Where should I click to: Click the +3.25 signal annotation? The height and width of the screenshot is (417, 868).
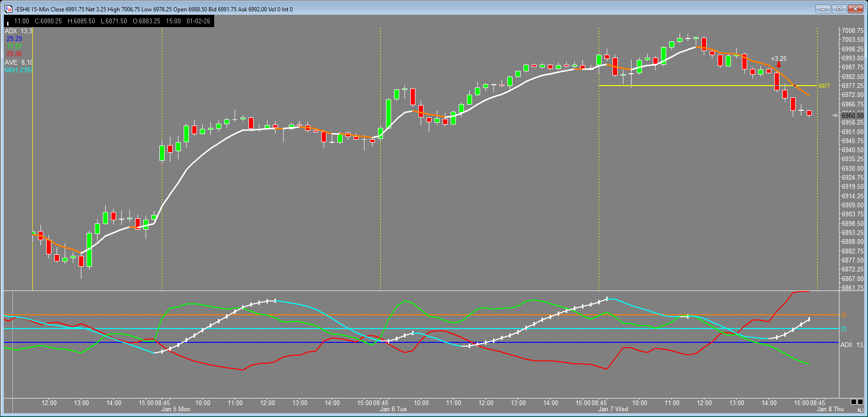coord(779,58)
